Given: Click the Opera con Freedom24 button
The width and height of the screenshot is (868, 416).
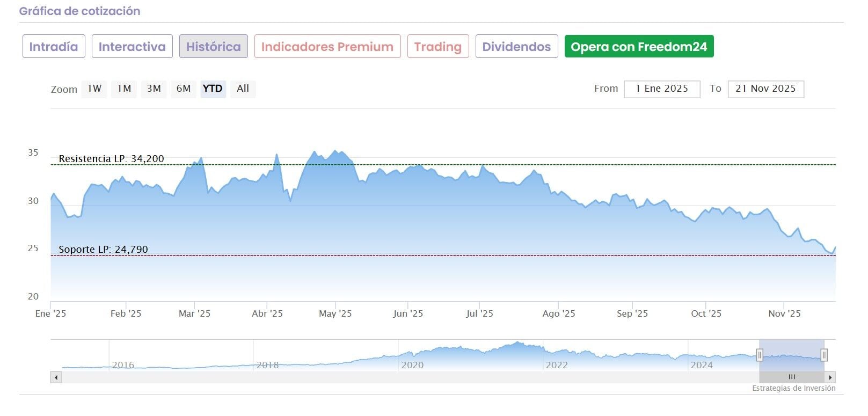Looking at the screenshot, I should pyautogui.click(x=639, y=47).
